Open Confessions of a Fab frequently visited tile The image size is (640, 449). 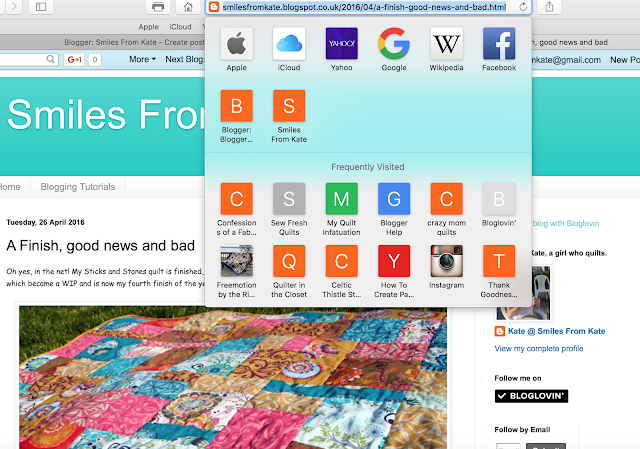pos(237,199)
